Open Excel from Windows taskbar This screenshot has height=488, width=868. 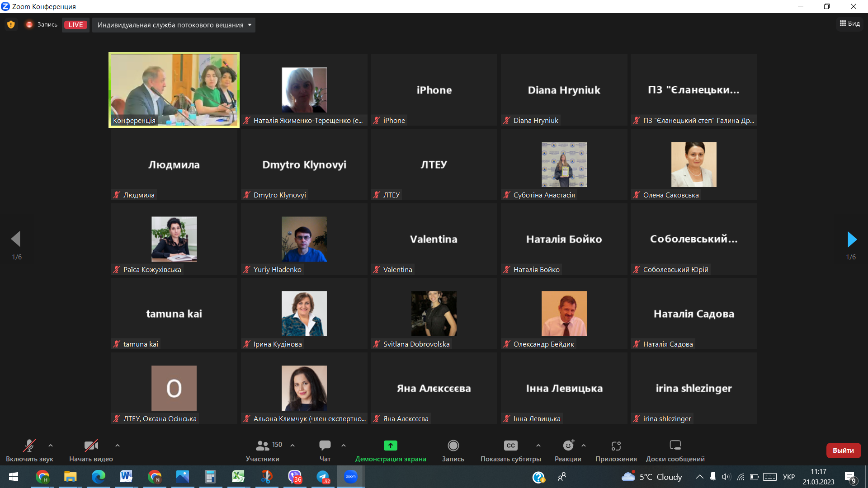238,477
